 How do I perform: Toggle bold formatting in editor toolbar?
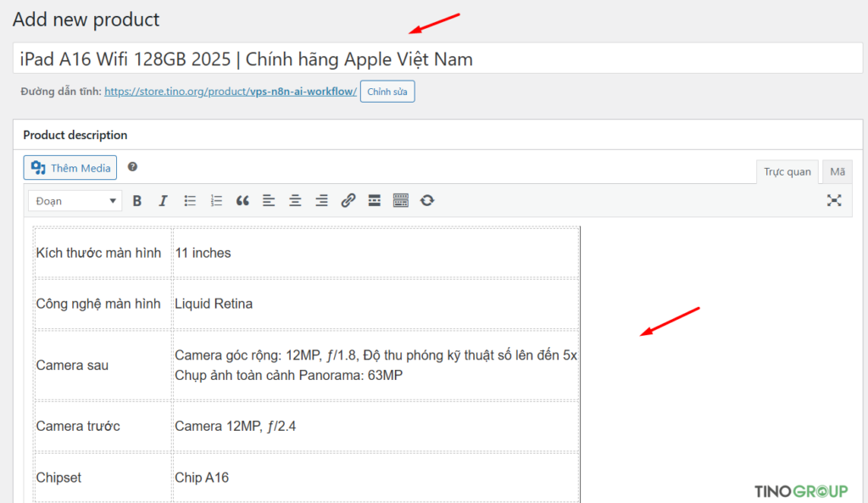click(136, 200)
